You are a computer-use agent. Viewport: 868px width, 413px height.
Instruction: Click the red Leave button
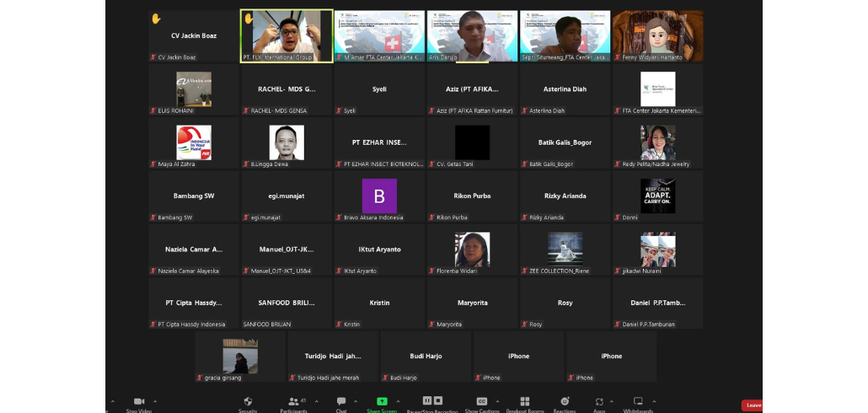(752, 405)
